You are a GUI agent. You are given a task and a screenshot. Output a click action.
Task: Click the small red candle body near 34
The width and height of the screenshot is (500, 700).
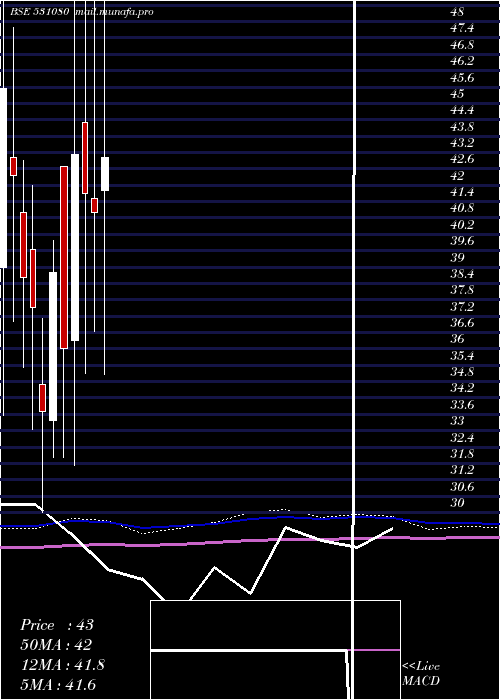pos(42,397)
